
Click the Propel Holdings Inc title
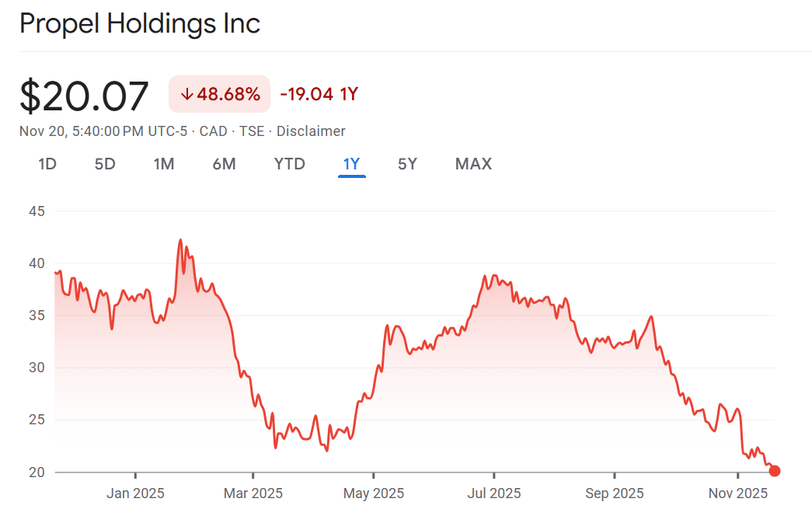click(x=140, y=24)
